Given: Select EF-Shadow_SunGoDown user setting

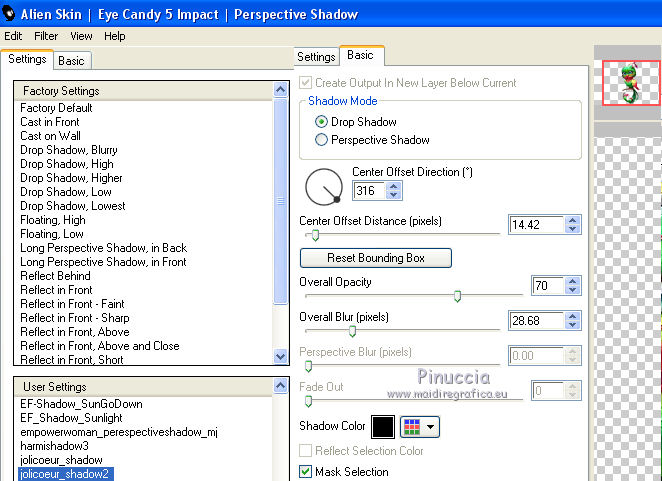Looking at the screenshot, I should point(81,404).
